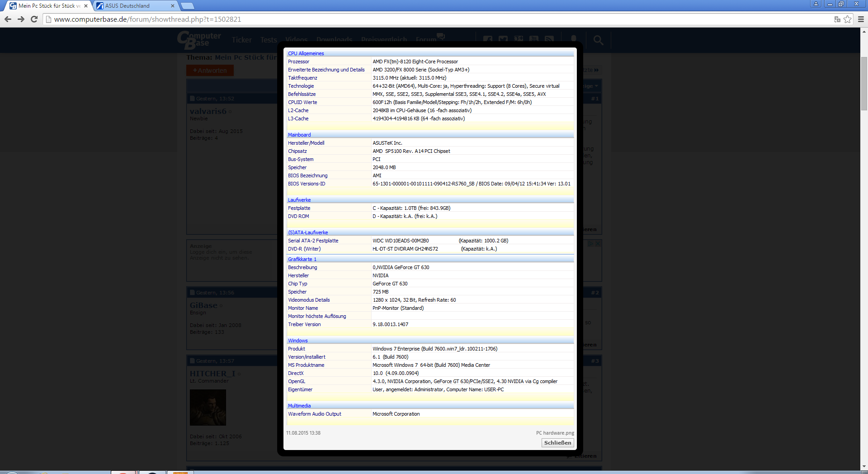This screenshot has height=474, width=868.
Task: Open the Forum navigation item
Action: point(426,40)
